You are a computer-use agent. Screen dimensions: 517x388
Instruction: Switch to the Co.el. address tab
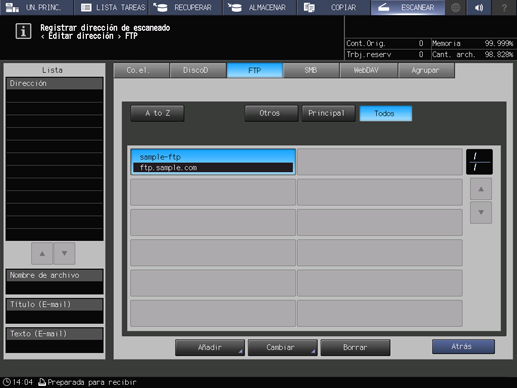click(141, 70)
